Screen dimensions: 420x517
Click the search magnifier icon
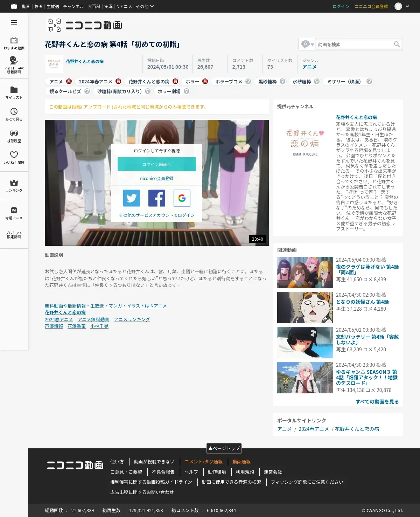coord(397,44)
